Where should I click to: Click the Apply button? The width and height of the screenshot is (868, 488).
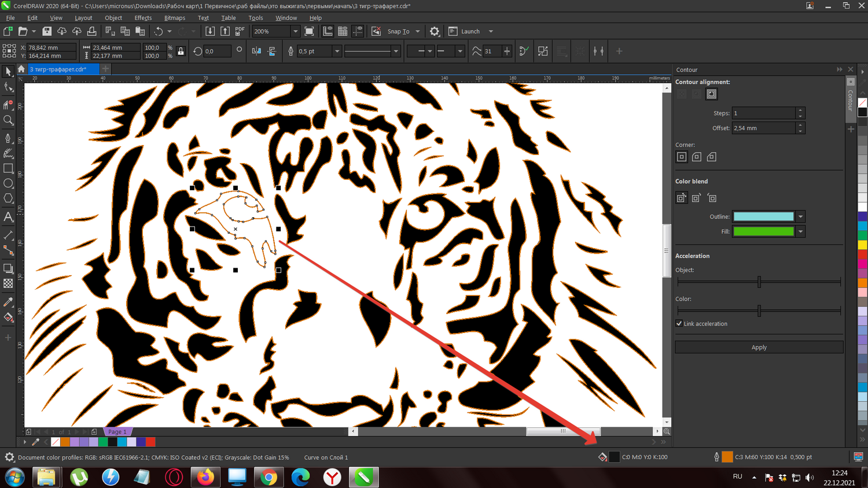759,347
